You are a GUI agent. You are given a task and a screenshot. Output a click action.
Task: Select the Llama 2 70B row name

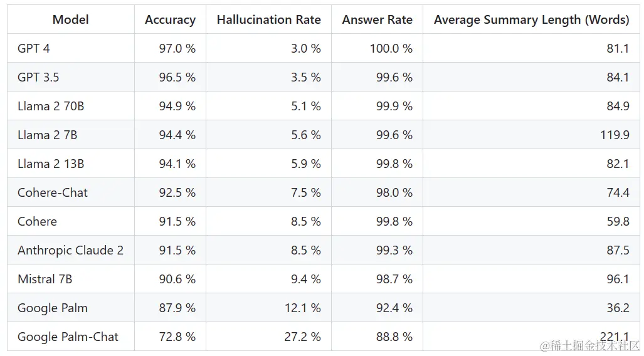click(x=51, y=106)
